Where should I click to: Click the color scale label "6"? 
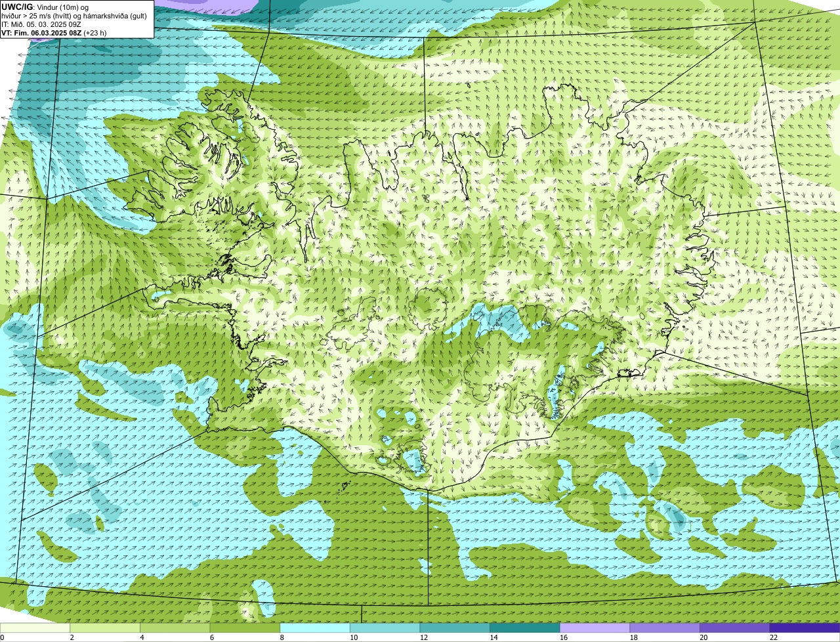click(212, 637)
